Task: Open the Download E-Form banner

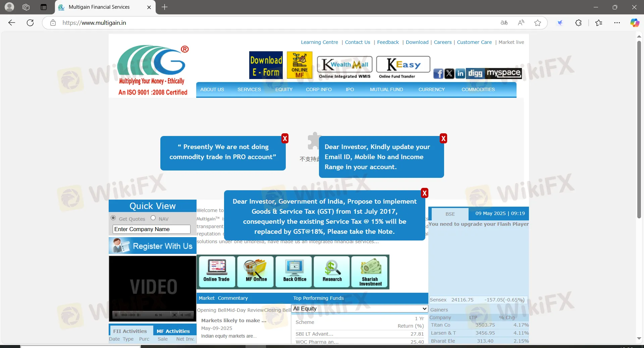Action: coord(266,65)
